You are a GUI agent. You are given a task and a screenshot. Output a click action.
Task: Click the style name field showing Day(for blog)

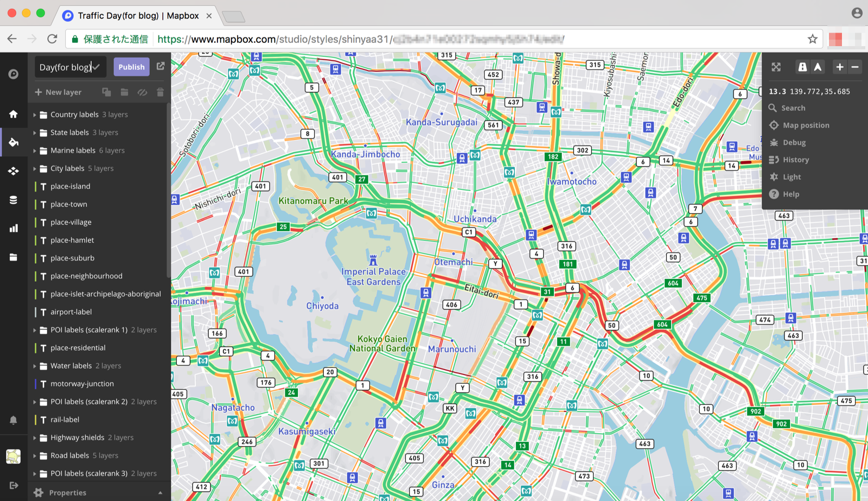[65, 66]
